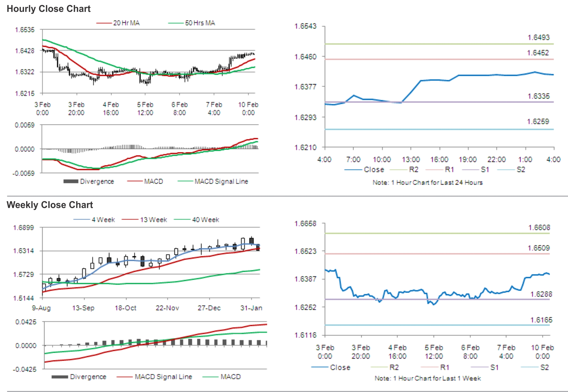Click the S1 level value 1.6335
This screenshot has height=392, width=568.
(538, 96)
